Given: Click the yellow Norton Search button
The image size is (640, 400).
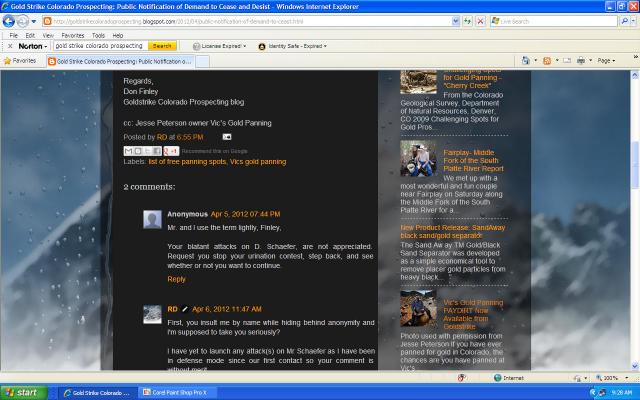Looking at the screenshot, I should pyautogui.click(x=162, y=46).
